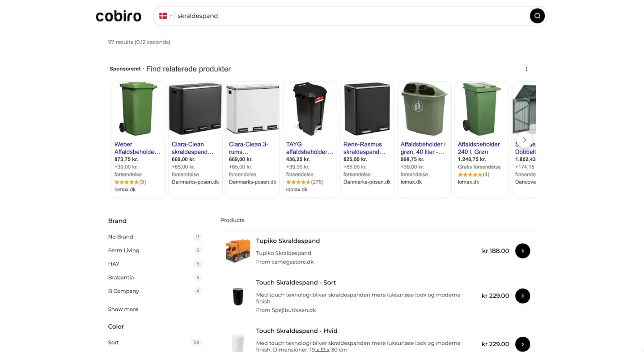Click the 'From Spejlbutikken.dk' text
Screen dimensions: 644x352
[x=286, y=310]
